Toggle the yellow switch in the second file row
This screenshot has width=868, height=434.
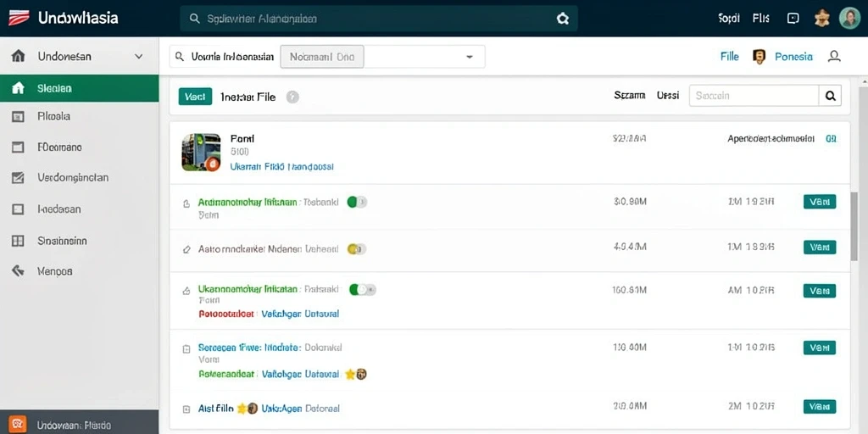click(x=356, y=249)
